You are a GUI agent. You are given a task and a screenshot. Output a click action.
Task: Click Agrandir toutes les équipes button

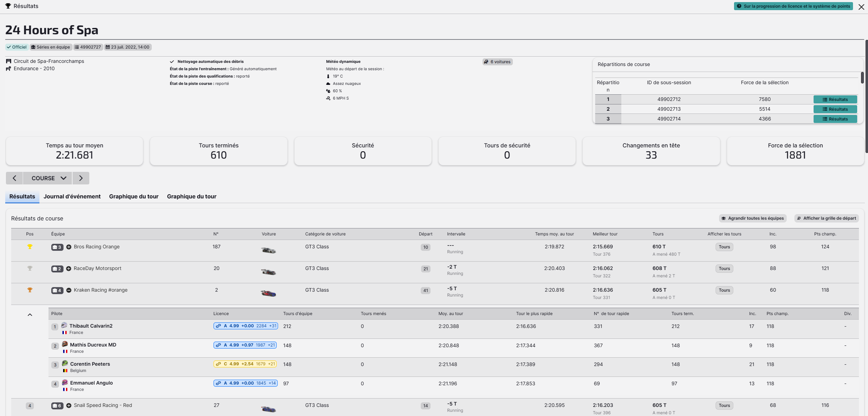[753, 218]
